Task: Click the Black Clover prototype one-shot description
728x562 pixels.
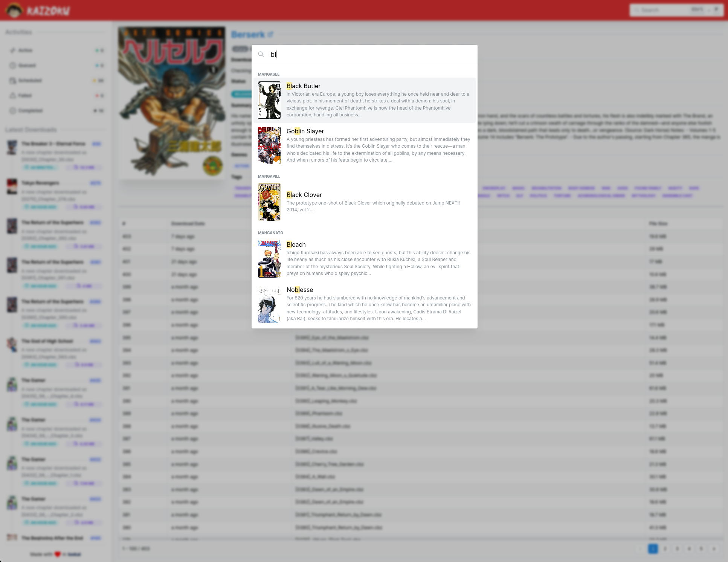Action: pos(374,206)
